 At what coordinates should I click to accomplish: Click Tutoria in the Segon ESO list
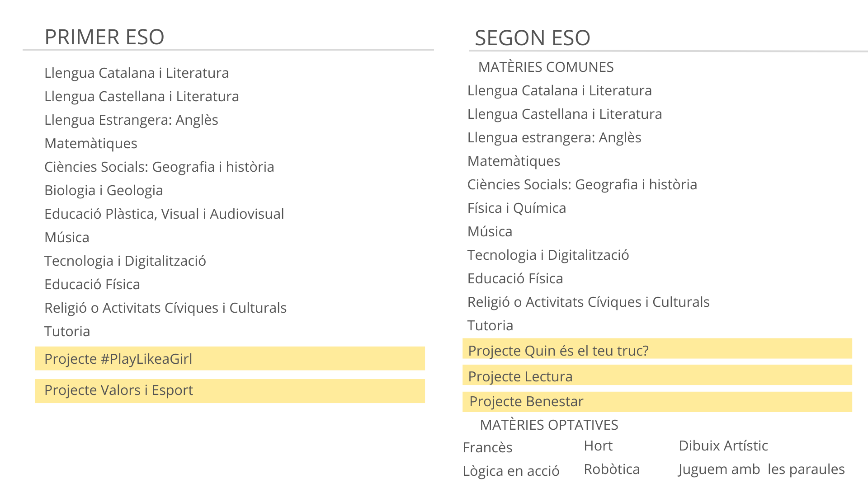(x=490, y=325)
